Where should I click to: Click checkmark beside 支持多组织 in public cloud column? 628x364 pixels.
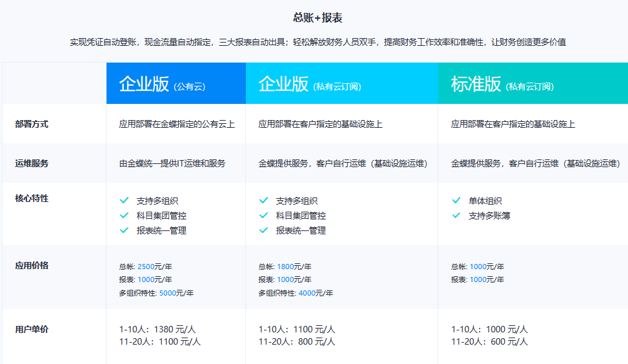click(124, 200)
